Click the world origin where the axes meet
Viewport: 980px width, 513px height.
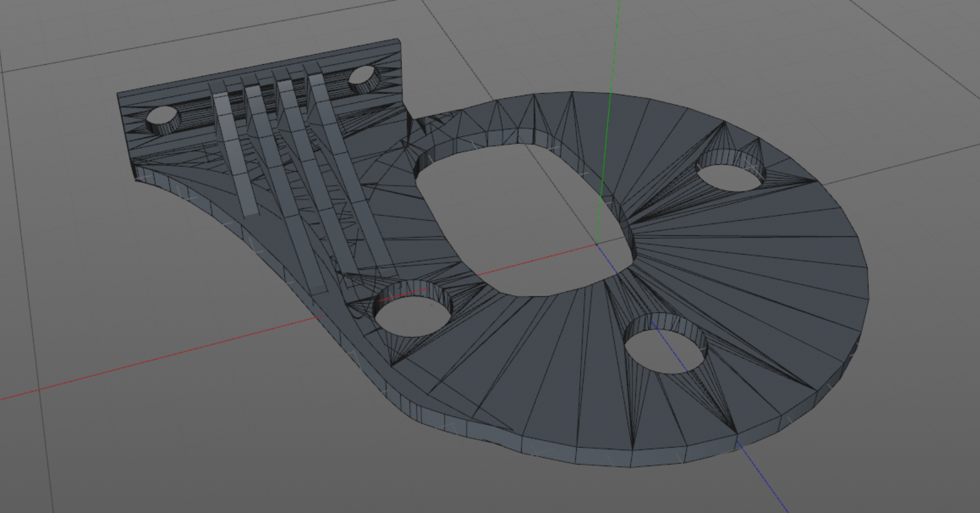(597, 244)
